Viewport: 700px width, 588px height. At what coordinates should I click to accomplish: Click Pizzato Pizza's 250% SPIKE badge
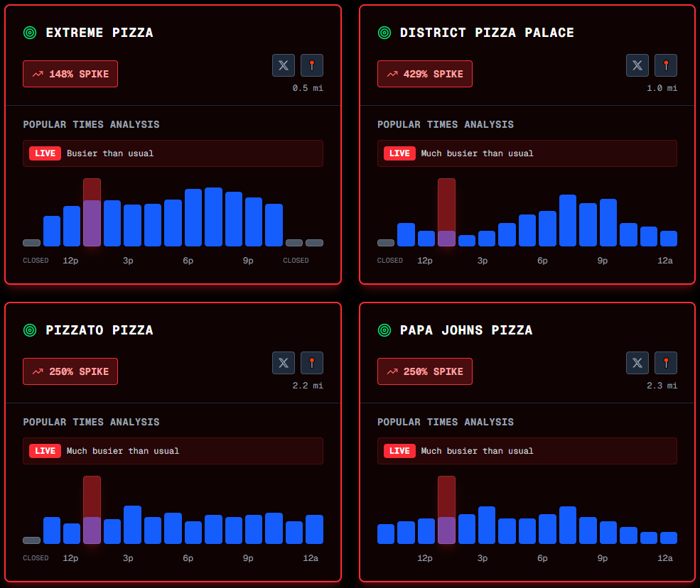point(70,371)
